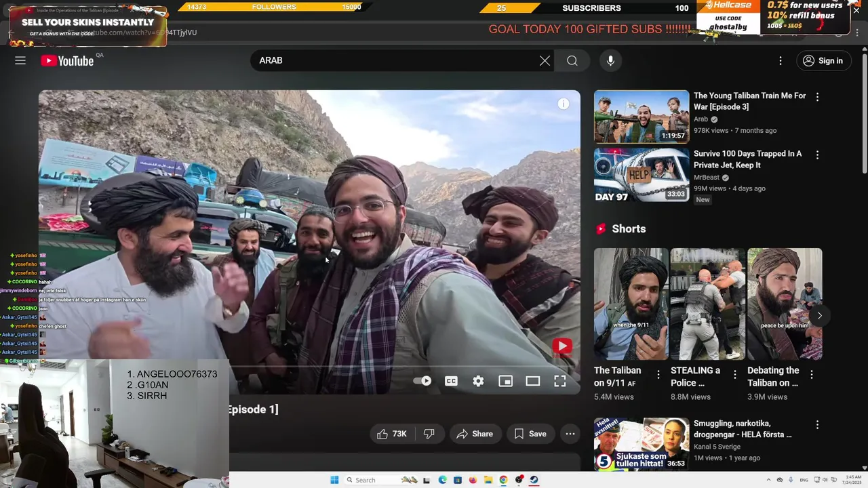Play 'STEALING a Police' short
Viewport: 868px width, 488px height.
708,304
